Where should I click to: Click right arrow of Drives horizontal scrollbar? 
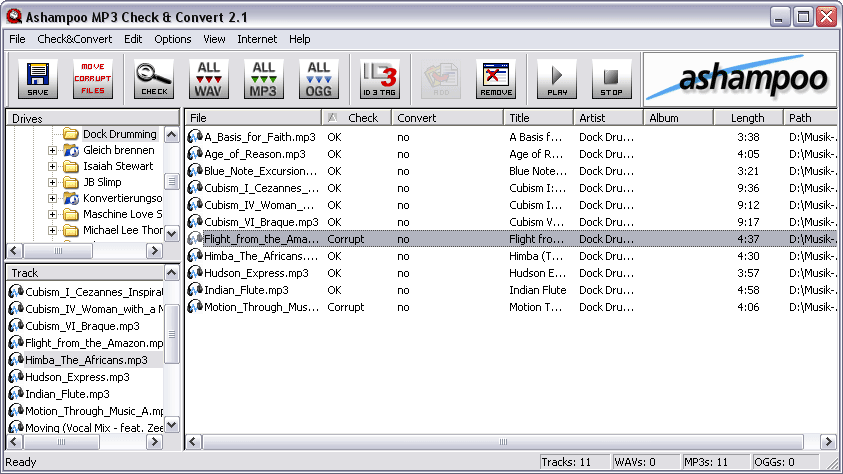[x=154, y=250]
